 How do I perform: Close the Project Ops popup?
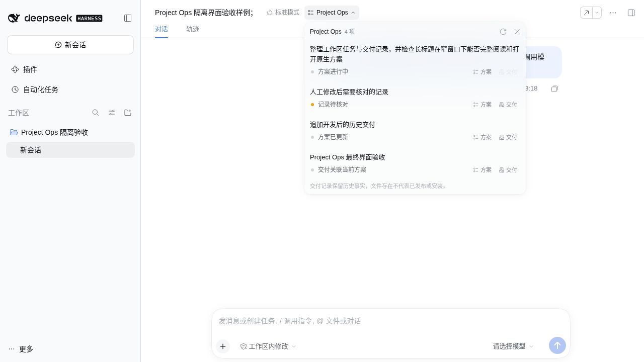[517, 32]
